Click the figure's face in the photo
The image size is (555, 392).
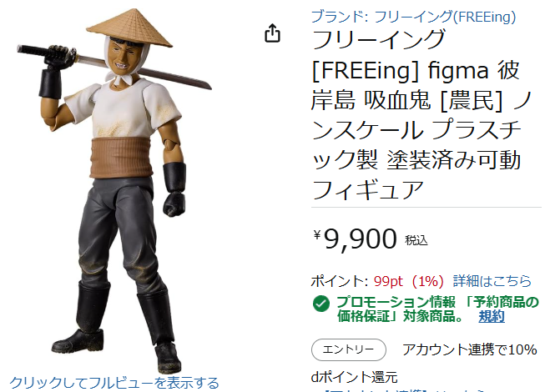[121, 56]
